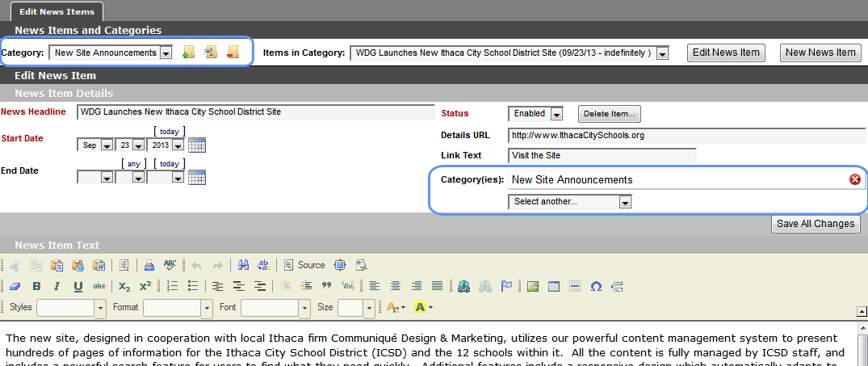Toggle the editor Maximize button
Viewport: 868px width, 366px height.
click(340, 265)
